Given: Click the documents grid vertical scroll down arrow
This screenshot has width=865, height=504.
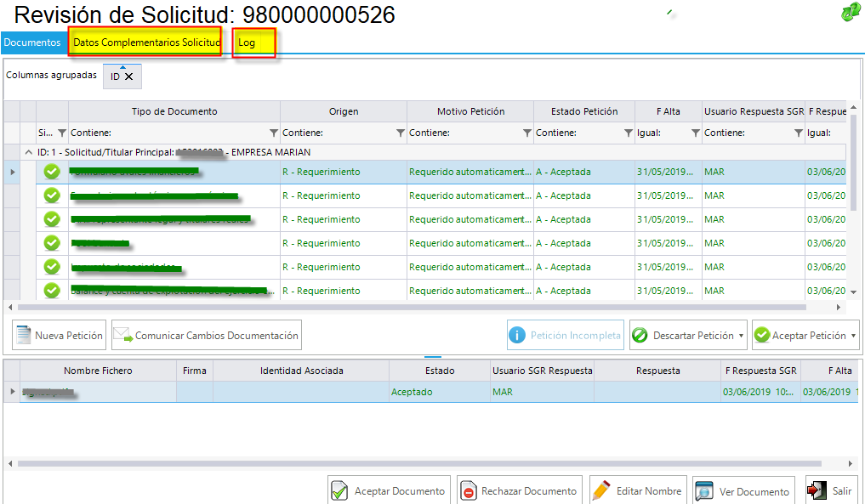Looking at the screenshot, I should click(x=853, y=292).
